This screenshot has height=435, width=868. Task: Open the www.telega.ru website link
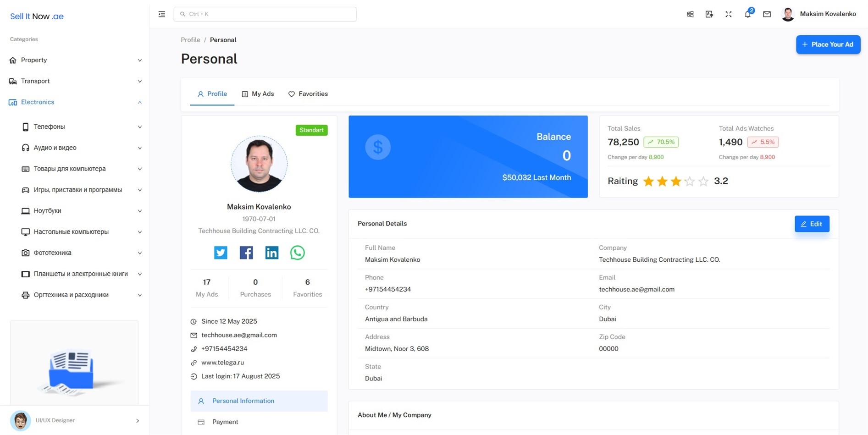pos(222,363)
